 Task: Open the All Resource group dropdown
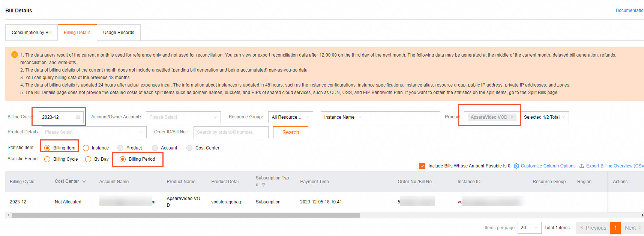[291, 117]
